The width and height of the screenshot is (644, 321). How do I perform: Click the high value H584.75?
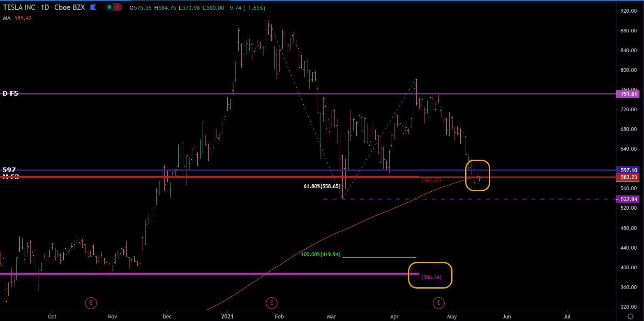click(165, 8)
